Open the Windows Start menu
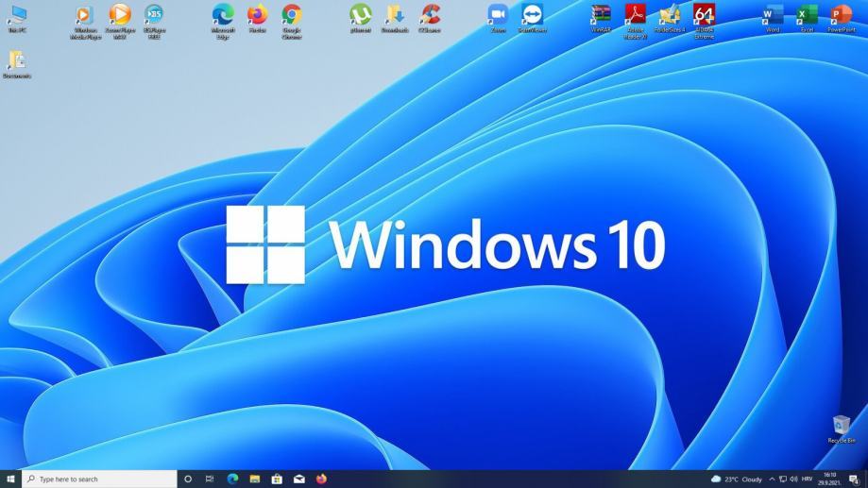 coord(10,480)
